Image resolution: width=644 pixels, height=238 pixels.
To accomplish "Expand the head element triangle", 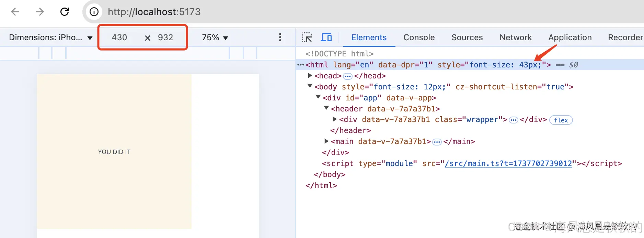I will coord(310,75).
